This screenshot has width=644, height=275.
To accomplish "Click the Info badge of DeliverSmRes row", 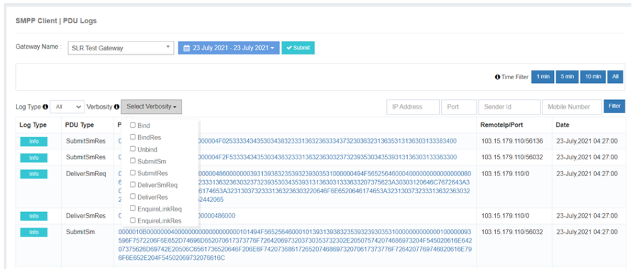I will point(34,216).
